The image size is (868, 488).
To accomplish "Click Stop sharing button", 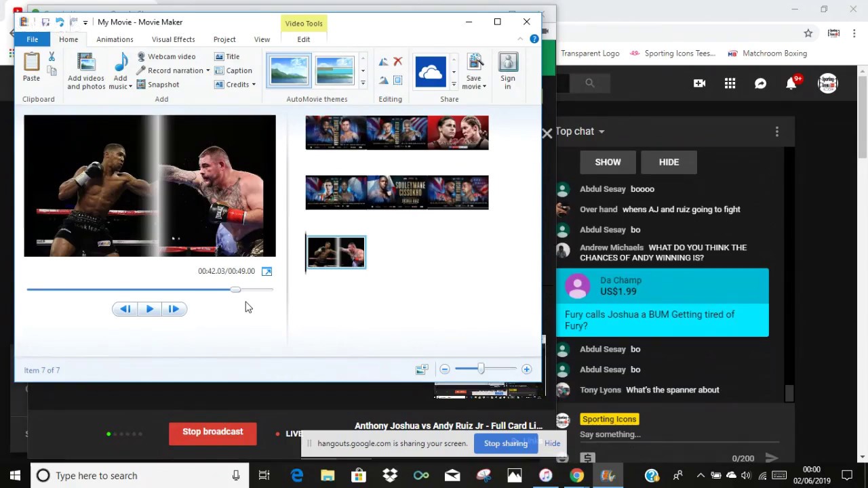I will (x=505, y=443).
